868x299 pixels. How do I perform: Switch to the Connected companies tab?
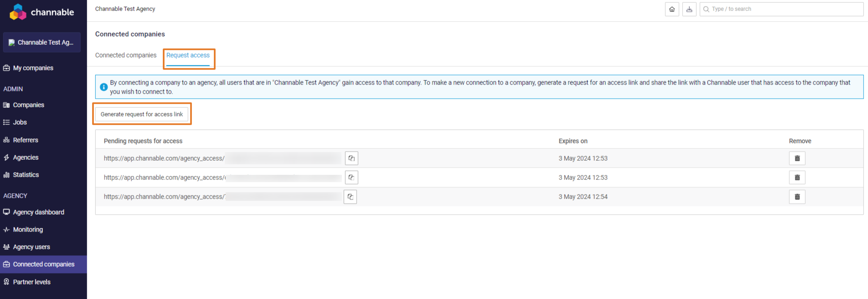tap(126, 55)
